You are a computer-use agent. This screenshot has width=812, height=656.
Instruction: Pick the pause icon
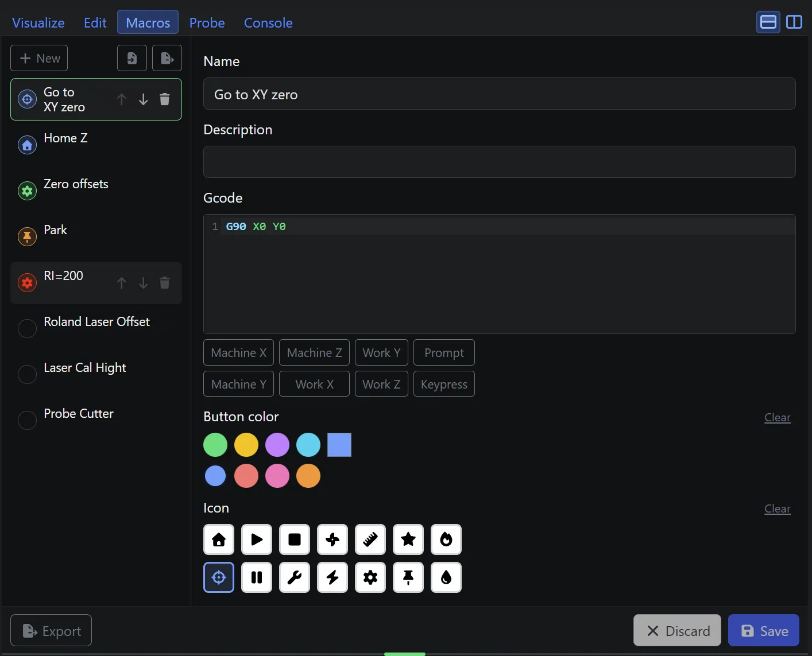pos(257,577)
